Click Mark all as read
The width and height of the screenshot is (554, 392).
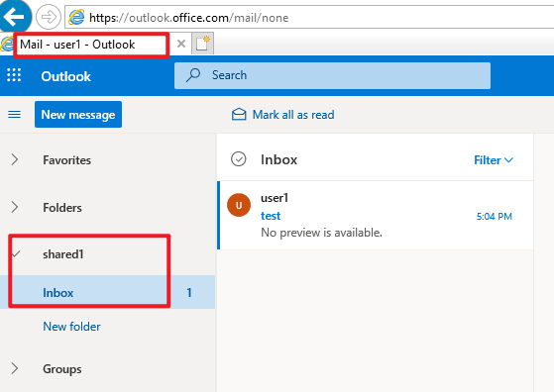point(293,115)
